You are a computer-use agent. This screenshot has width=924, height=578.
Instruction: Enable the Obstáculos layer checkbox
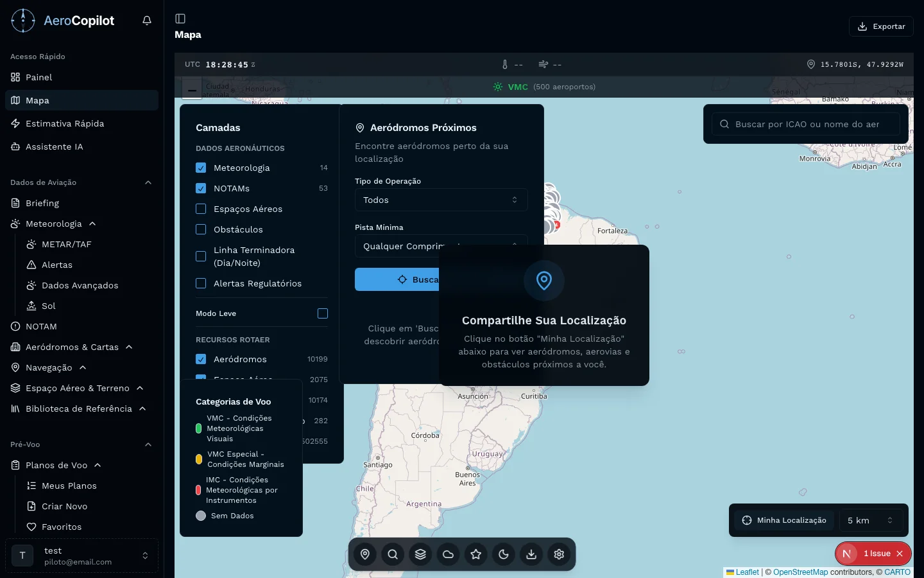coord(201,229)
